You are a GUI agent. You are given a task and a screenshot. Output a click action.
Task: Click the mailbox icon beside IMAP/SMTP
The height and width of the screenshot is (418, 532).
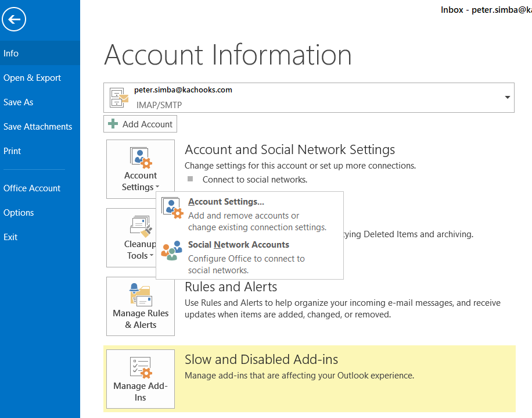118,98
